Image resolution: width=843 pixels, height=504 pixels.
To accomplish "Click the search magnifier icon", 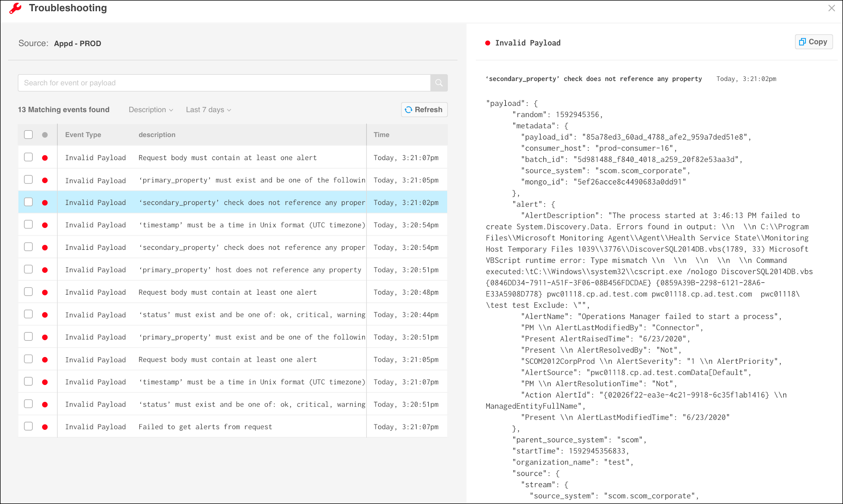I will 439,83.
